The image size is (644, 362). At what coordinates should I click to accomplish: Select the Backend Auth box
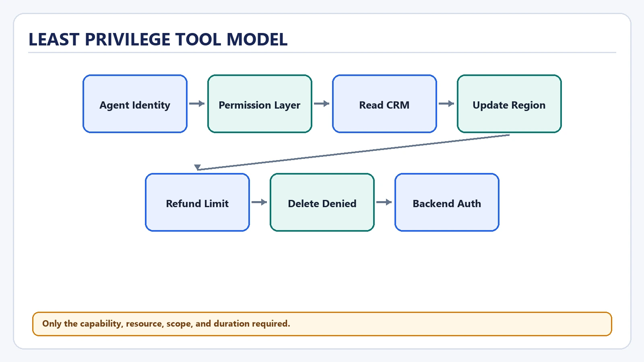tap(447, 202)
